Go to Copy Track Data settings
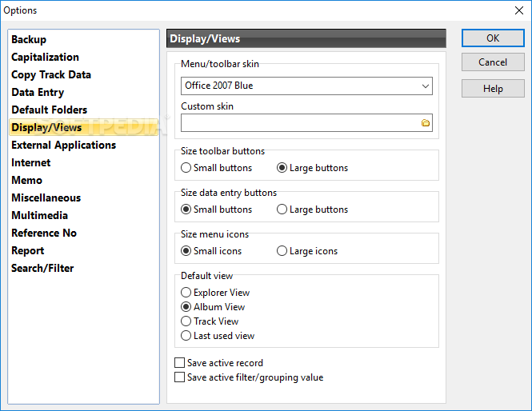The image size is (532, 411). pos(51,74)
